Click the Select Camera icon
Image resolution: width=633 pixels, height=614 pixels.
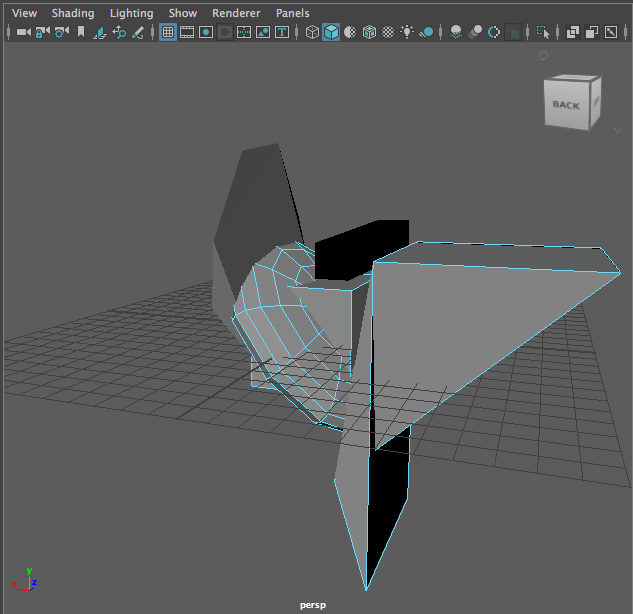point(23,32)
